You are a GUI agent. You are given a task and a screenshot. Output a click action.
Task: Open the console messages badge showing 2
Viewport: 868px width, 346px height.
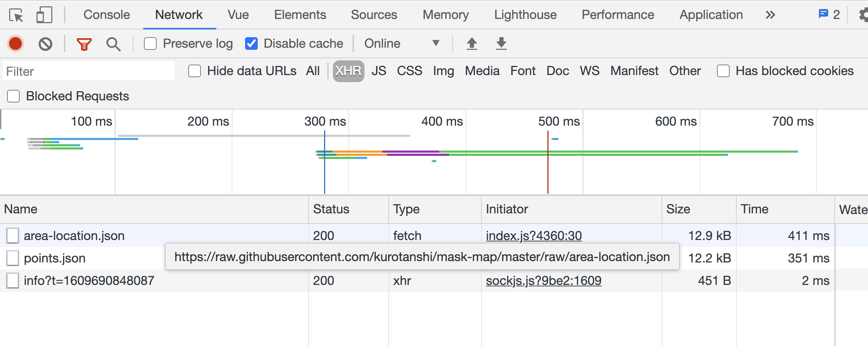point(829,15)
